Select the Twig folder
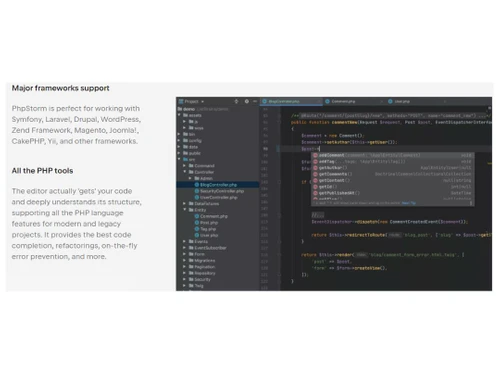 [196, 286]
